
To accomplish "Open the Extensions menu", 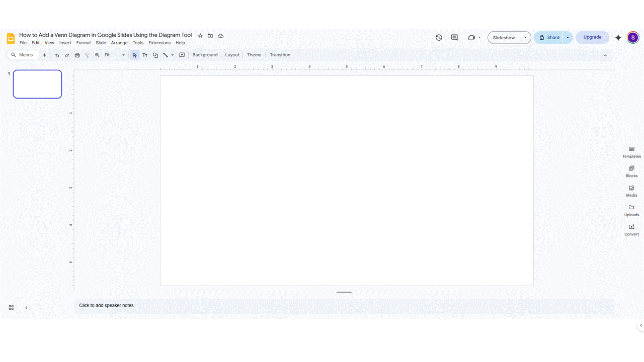I will click(159, 43).
